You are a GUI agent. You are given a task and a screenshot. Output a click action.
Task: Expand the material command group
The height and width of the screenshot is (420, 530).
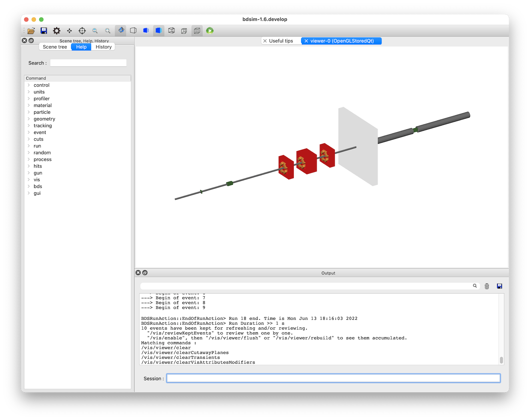point(29,105)
